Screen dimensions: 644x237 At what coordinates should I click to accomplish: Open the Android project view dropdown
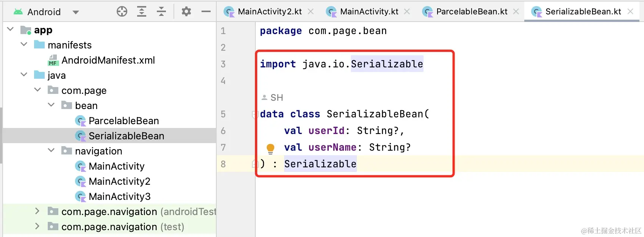coord(76,12)
